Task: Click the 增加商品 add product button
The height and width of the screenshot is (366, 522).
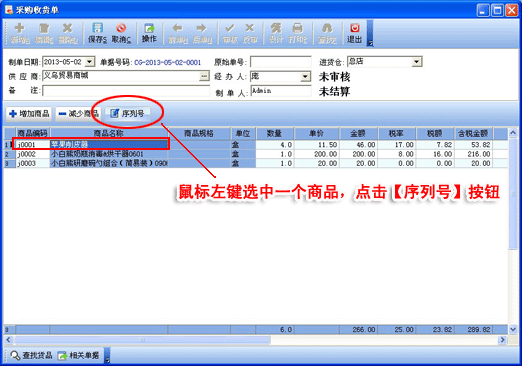Action: pyautogui.click(x=29, y=114)
